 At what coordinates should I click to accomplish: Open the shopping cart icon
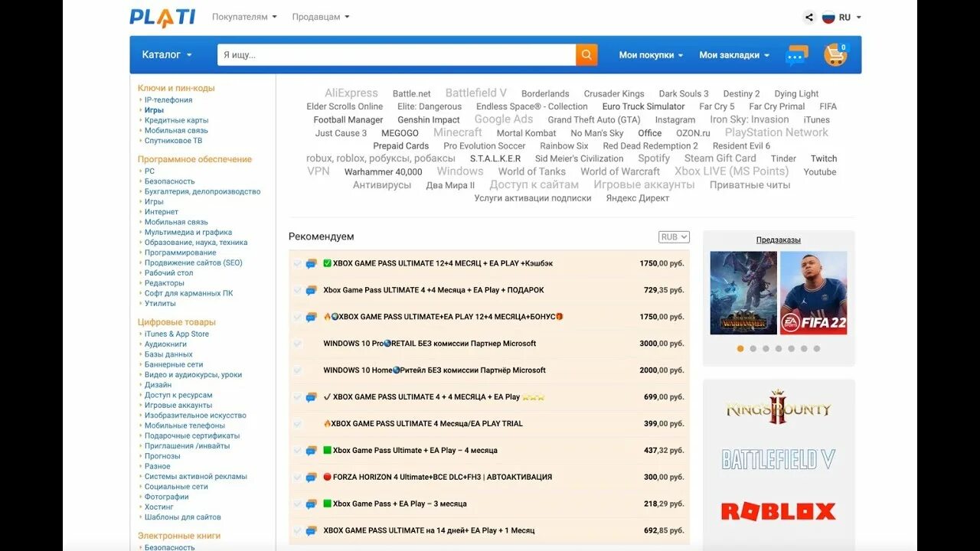click(835, 54)
